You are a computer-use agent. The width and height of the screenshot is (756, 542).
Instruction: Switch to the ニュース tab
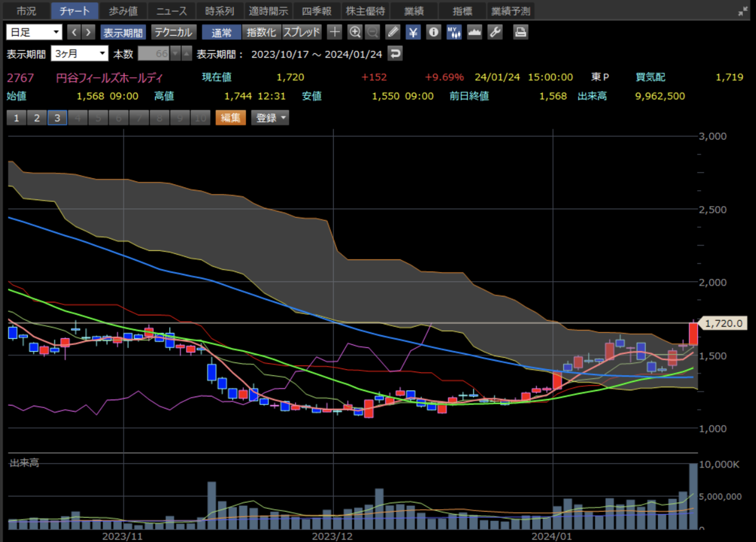click(x=172, y=11)
